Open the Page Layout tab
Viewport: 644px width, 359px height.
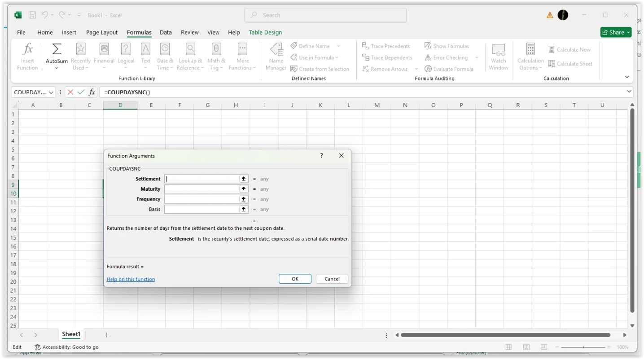[102, 32]
